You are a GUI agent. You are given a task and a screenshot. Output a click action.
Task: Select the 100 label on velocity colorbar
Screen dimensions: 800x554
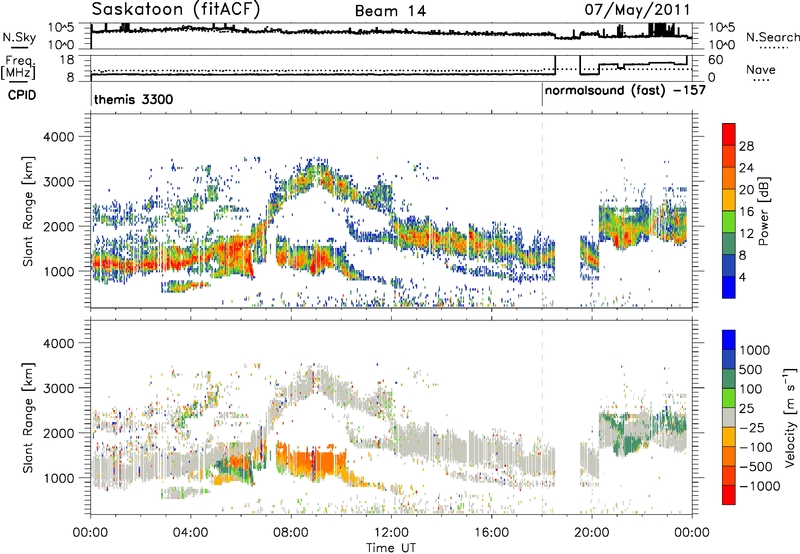tap(751, 389)
